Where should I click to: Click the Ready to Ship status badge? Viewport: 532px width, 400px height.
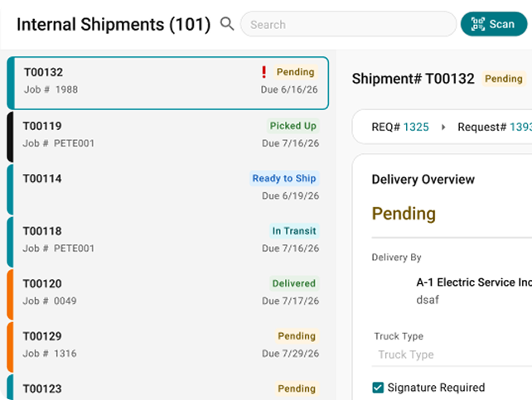[x=284, y=178]
